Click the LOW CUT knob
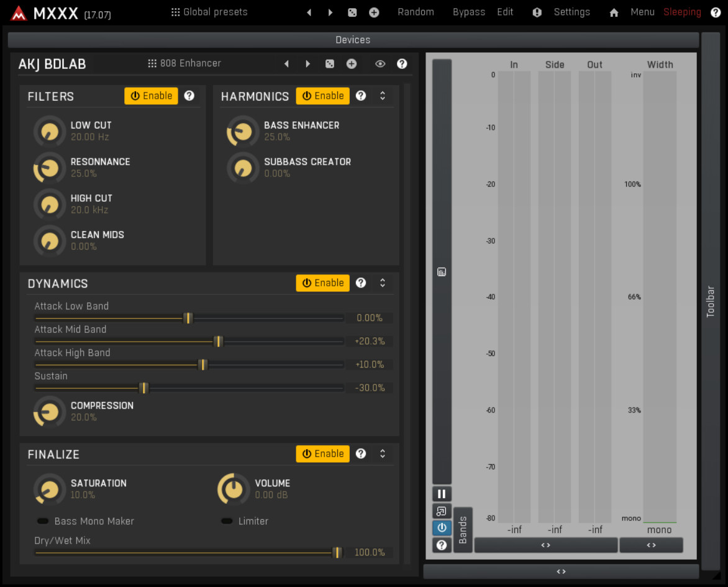Viewport: 728px width, 587px height. (50, 132)
